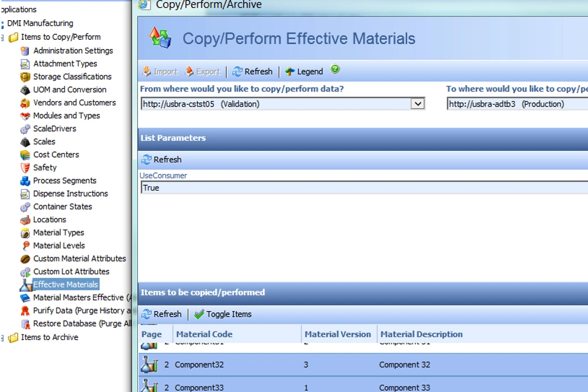588x392 pixels.
Task: Open the Purify Data ribbon icon
Action: pyautogui.click(x=24, y=311)
